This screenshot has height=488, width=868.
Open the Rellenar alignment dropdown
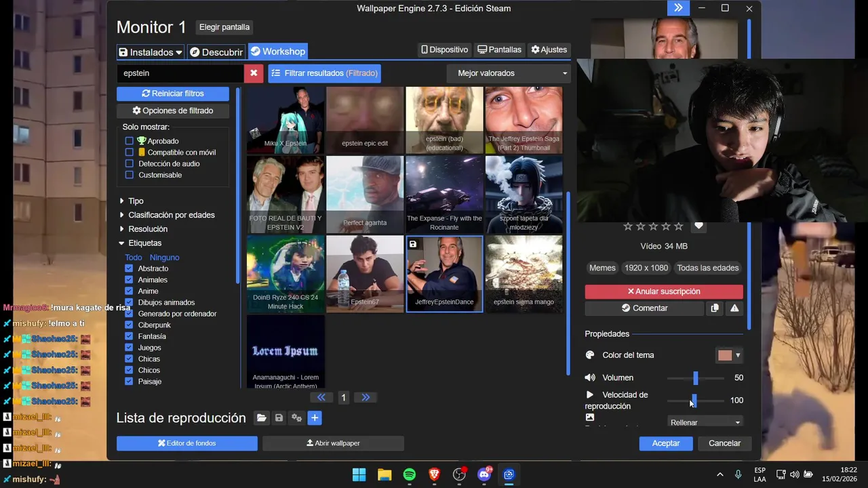(x=705, y=422)
